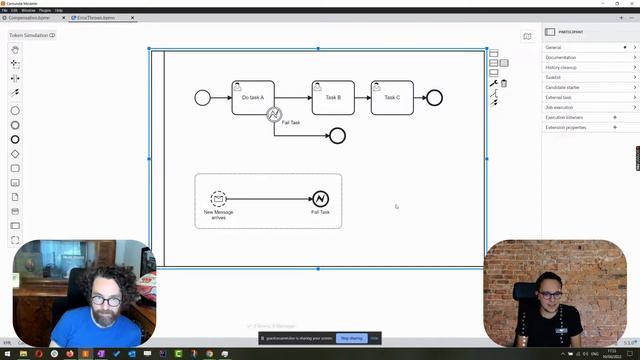Open File Explorer from the taskbar
The image size is (640, 360).
pos(23,354)
